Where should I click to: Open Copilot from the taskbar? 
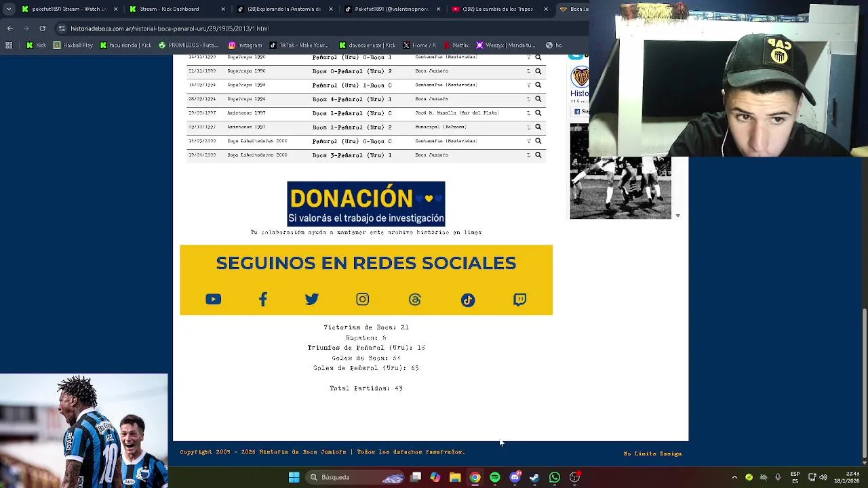tap(435, 477)
